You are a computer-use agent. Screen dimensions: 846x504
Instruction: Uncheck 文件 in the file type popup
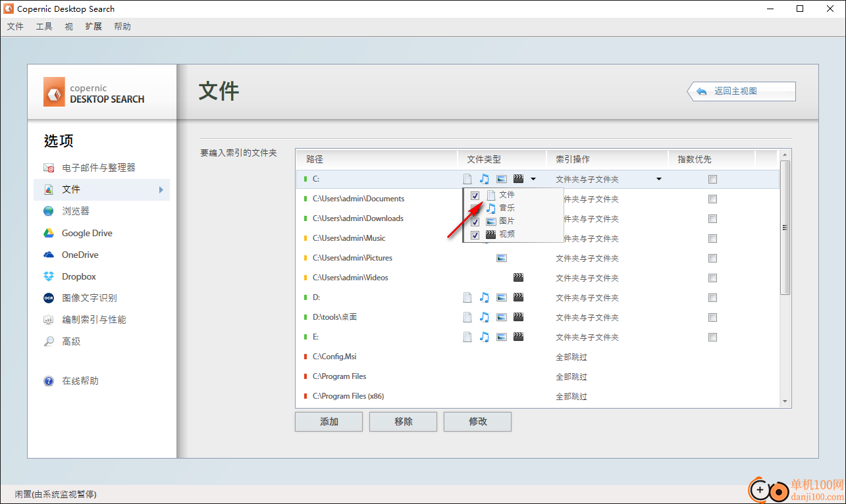click(475, 195)
